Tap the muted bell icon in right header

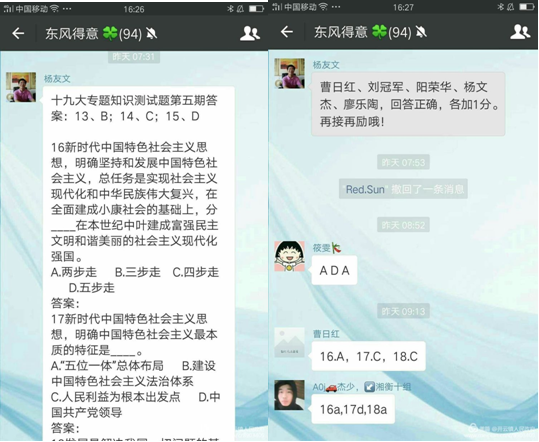point(421,32)
